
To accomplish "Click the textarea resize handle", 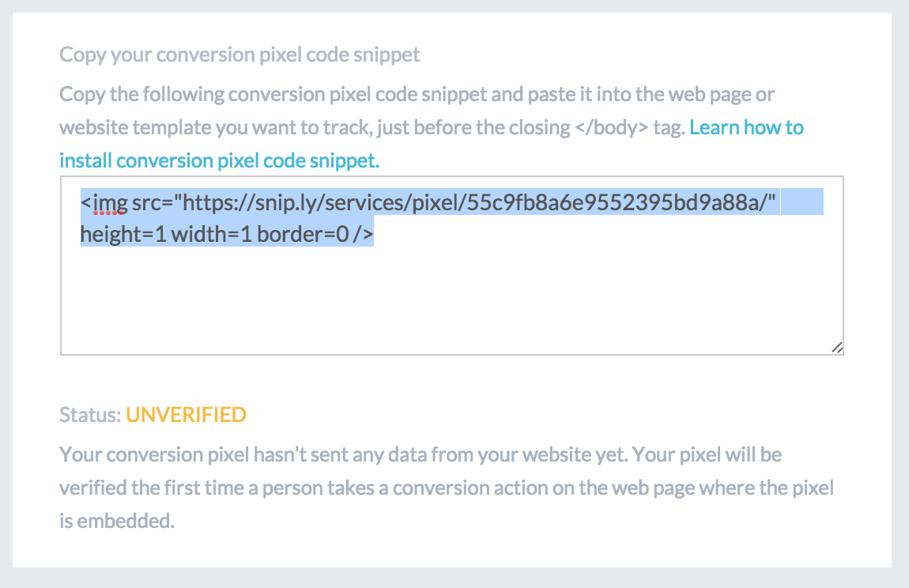I will click(838, 347).
